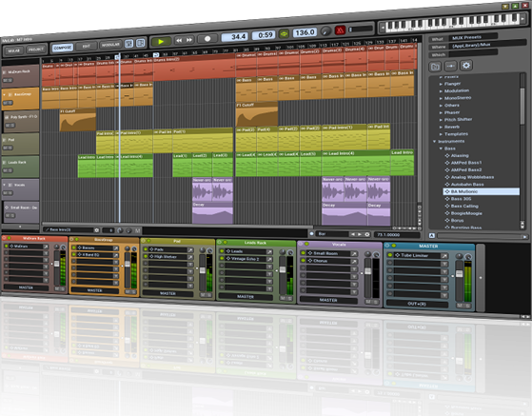The width and height of the screenshot is (532, 416).
Task: Click the fast-forward transport button
Action: point(189,40)
